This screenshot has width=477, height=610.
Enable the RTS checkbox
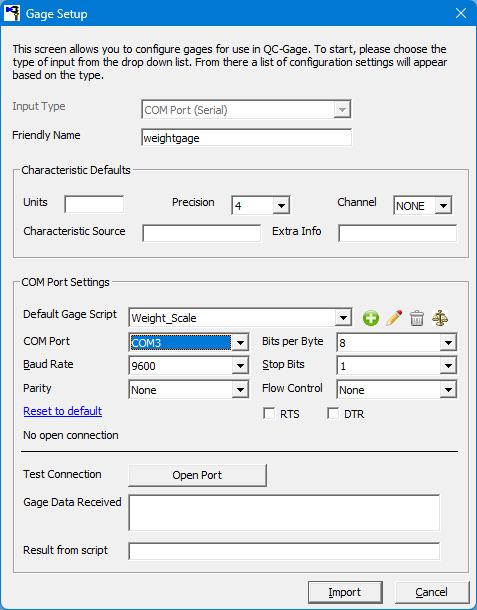(x=269, y=414)
